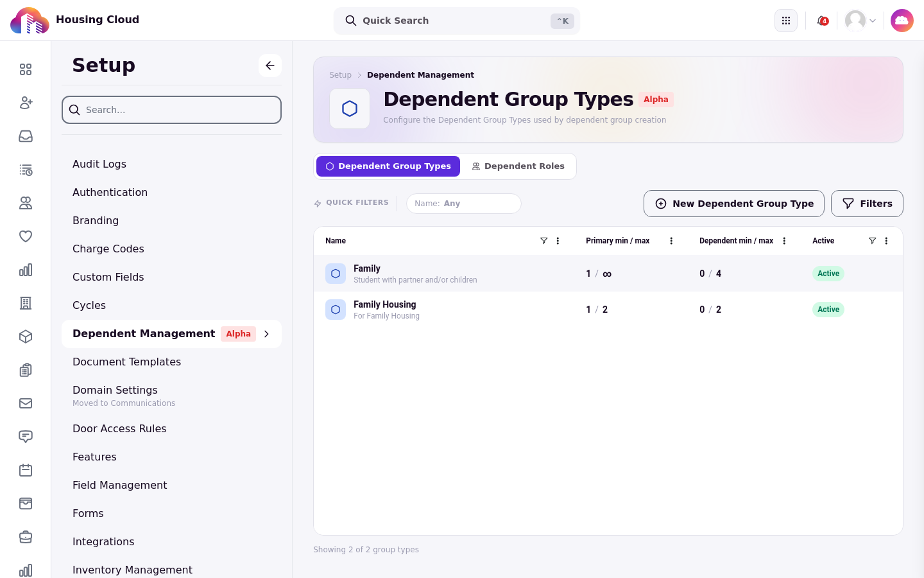Open the user avatar dropdown
The image size is (924, 578).
click(860, 21)
